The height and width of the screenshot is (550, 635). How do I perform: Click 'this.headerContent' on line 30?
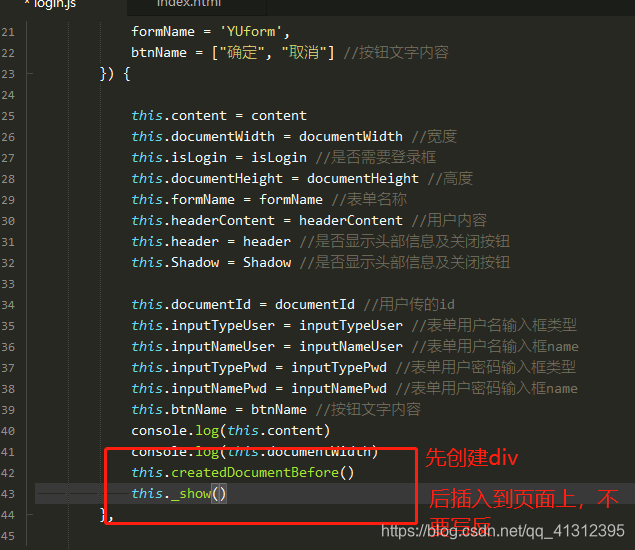[x=203, y=220]
